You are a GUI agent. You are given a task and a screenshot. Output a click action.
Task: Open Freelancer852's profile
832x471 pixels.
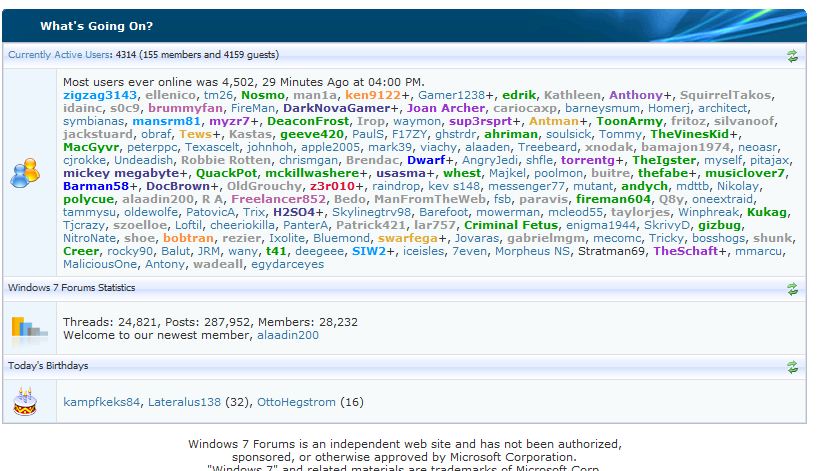point(278,199)
